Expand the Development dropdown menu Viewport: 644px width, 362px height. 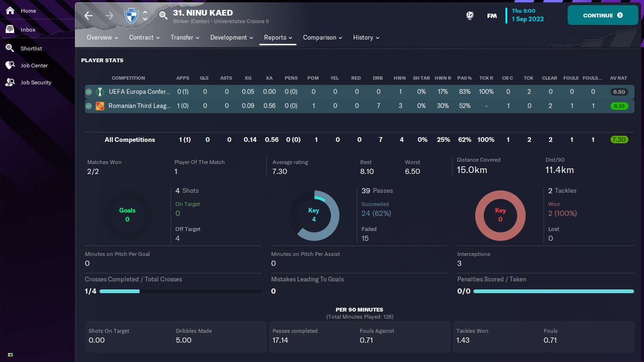(x=231, y=38)
